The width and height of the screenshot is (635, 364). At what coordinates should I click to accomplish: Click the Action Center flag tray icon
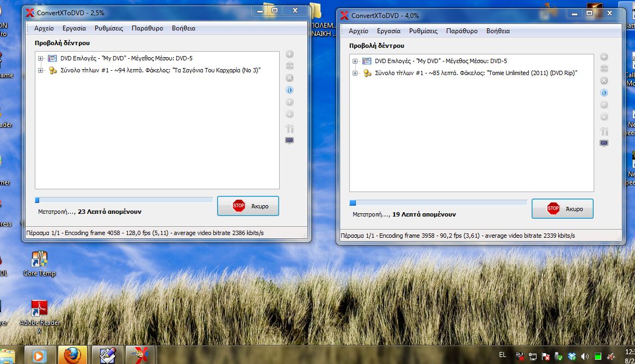546,356
